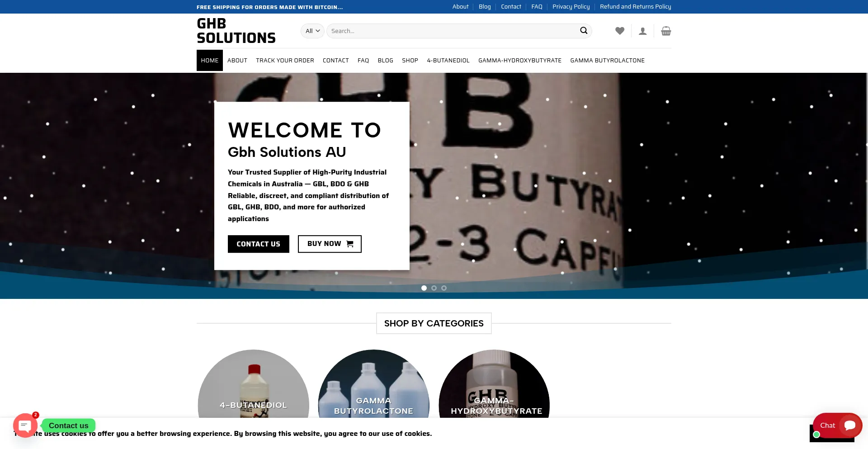Viewport: 868px width, 449px height.
Task: Select the Home navigation tab
Action: click(210, 61)
